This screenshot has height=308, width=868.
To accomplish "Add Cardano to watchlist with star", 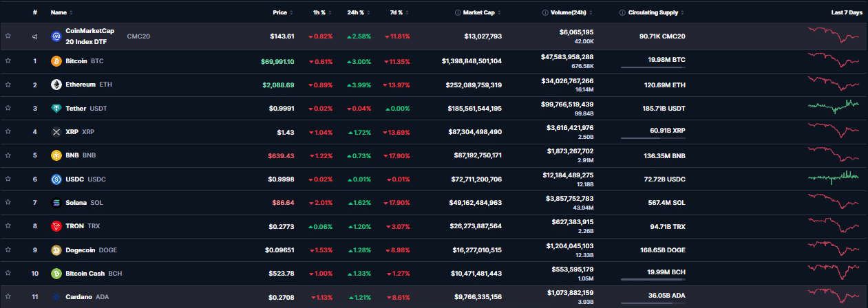I will coord(8,297).
